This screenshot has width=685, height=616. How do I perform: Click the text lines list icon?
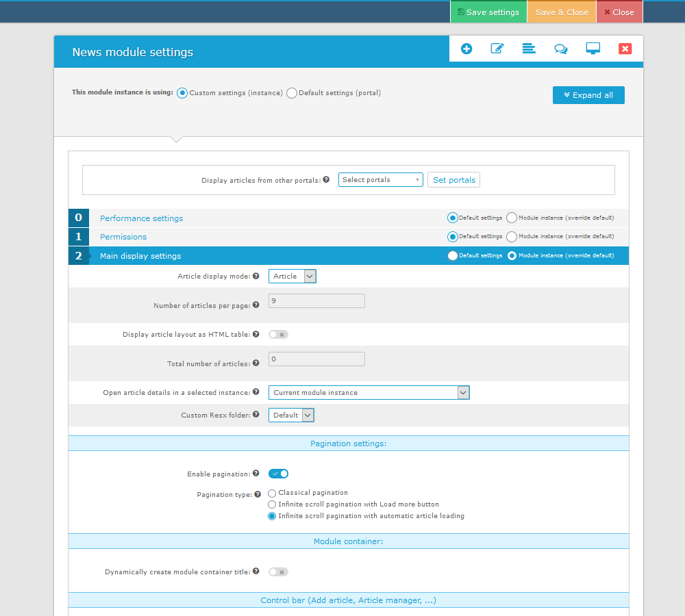coord(529,49)
